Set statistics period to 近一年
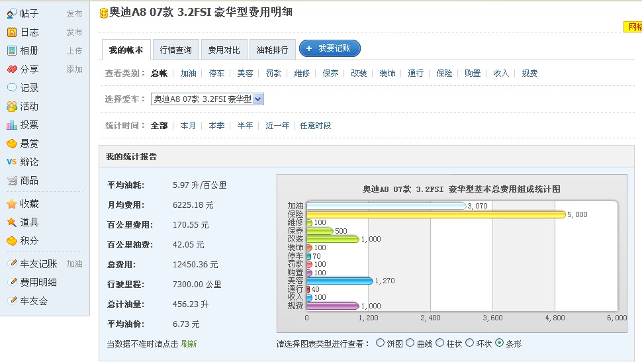This screenshot has height=364, width=642. 277,126
